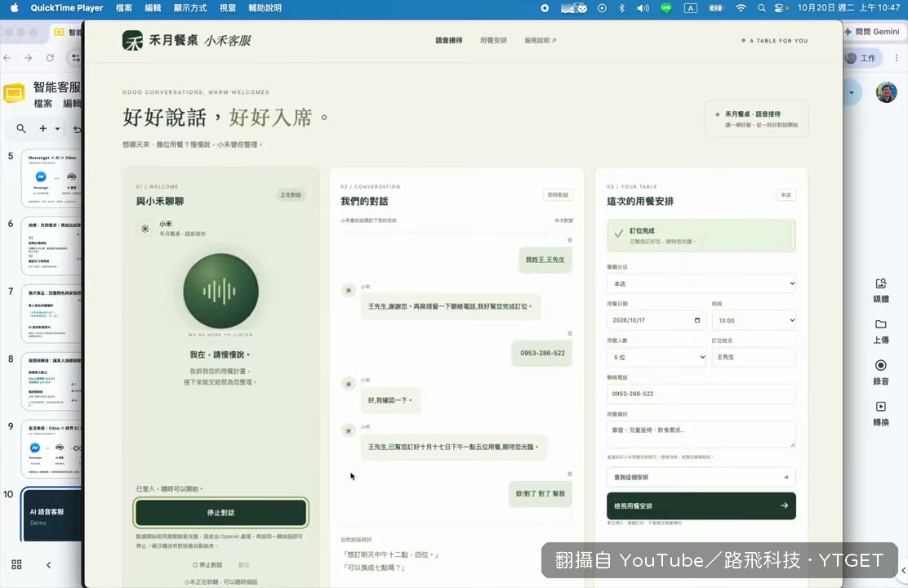
Task: Open the dropdown arrow next to the plus icon
Action: point(57,128)
